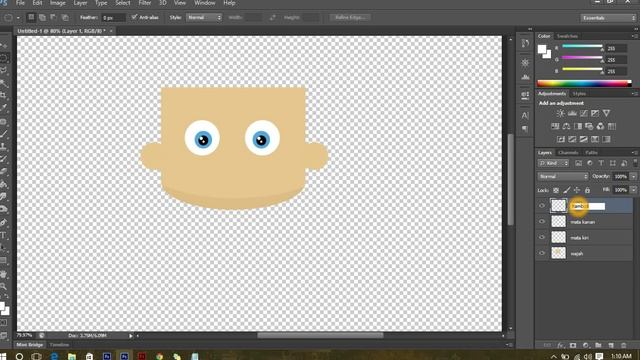Toggle Quick Mask mode
Viewport: 640px width, 360px height.
click(x=4, y=323)
